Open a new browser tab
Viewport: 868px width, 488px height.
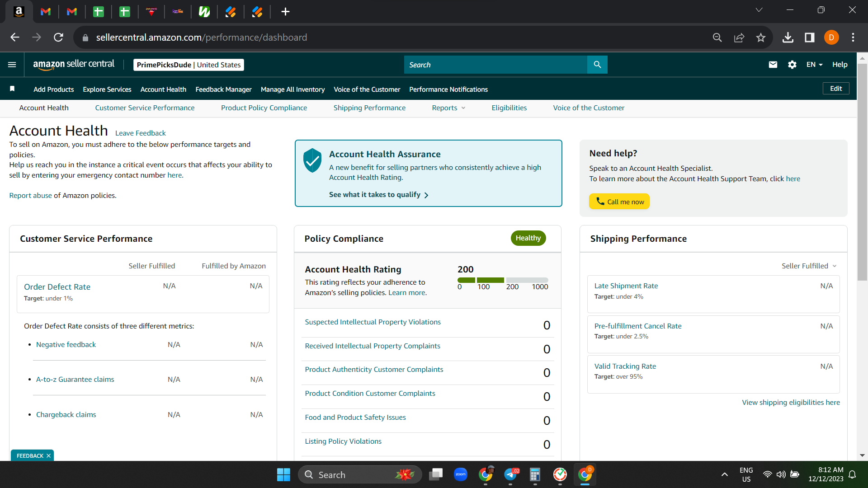point(285,12)
